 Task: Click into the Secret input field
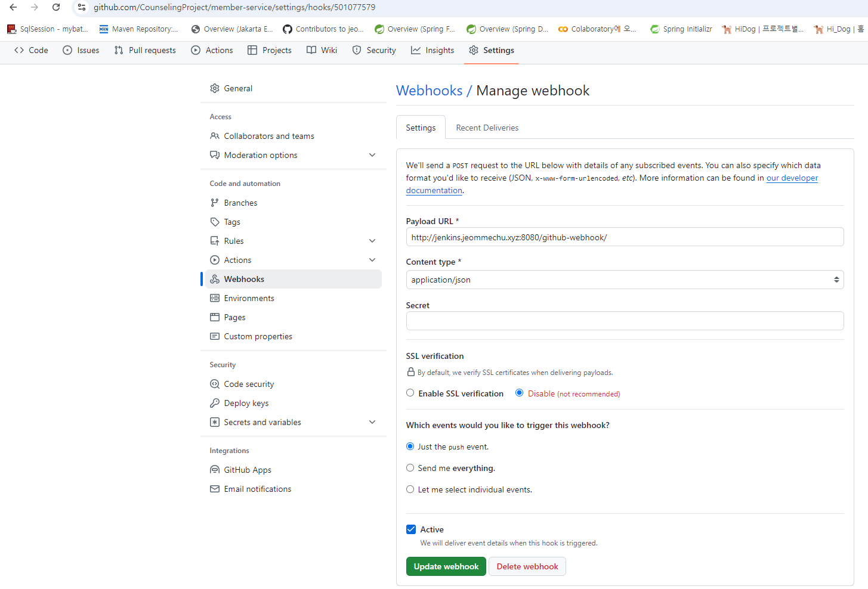click(x=625, y=321)
